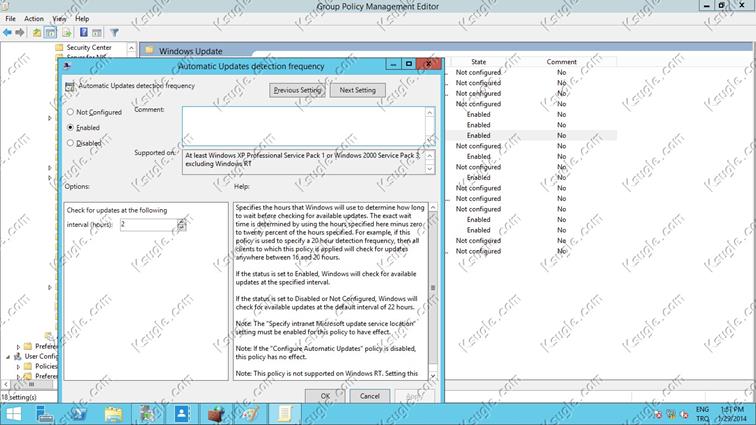The width and height of the screenshot is (756, 425).
Task: Toggle the Show/Hide Action Pane icon
Action: tap(97, 32)
